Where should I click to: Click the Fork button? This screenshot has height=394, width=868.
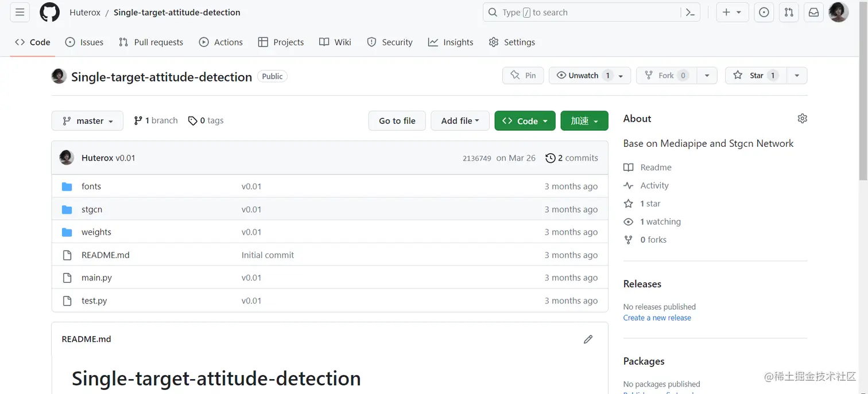(x=666, y=76)
